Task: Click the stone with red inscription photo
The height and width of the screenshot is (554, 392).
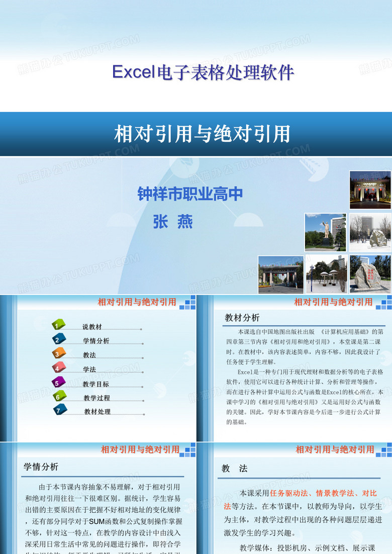Action: pyautogui.click(x=370, y=274)
